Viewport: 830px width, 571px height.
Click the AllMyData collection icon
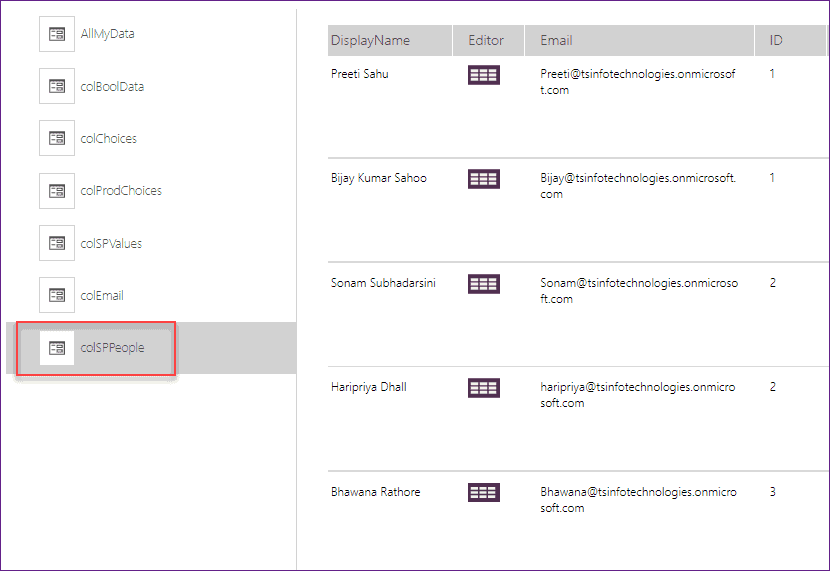coord(57,34)
